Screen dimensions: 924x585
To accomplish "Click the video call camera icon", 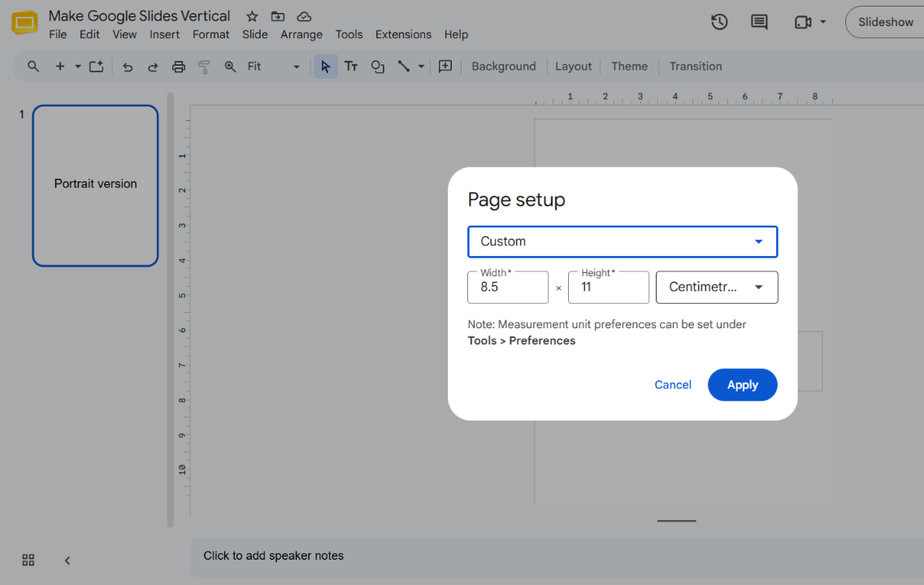I will point(803,23).
